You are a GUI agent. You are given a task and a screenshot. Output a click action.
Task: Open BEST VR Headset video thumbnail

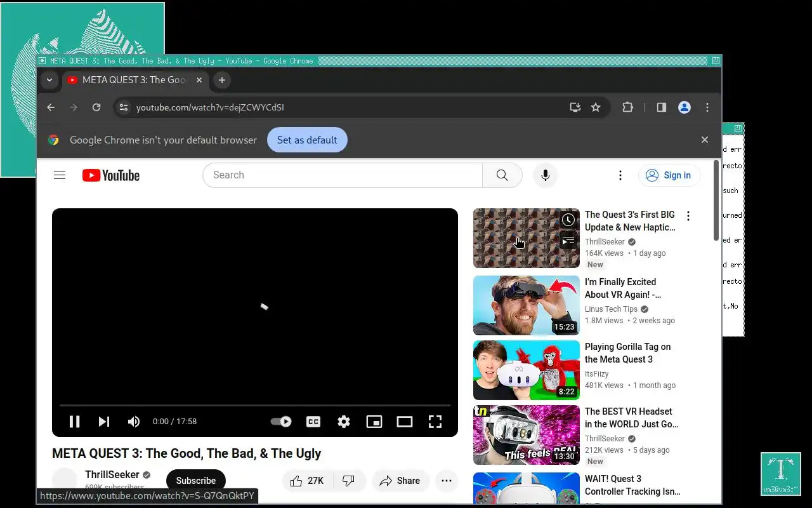[x=527, y=435]
